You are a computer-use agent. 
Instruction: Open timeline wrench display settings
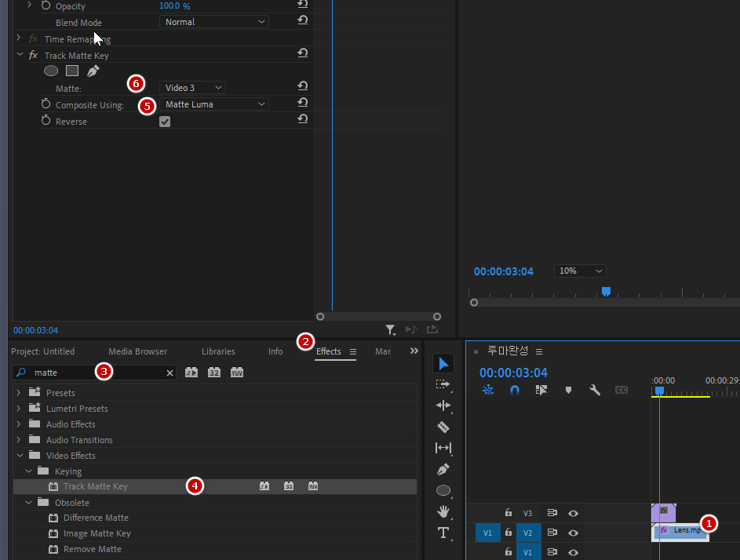595,390
